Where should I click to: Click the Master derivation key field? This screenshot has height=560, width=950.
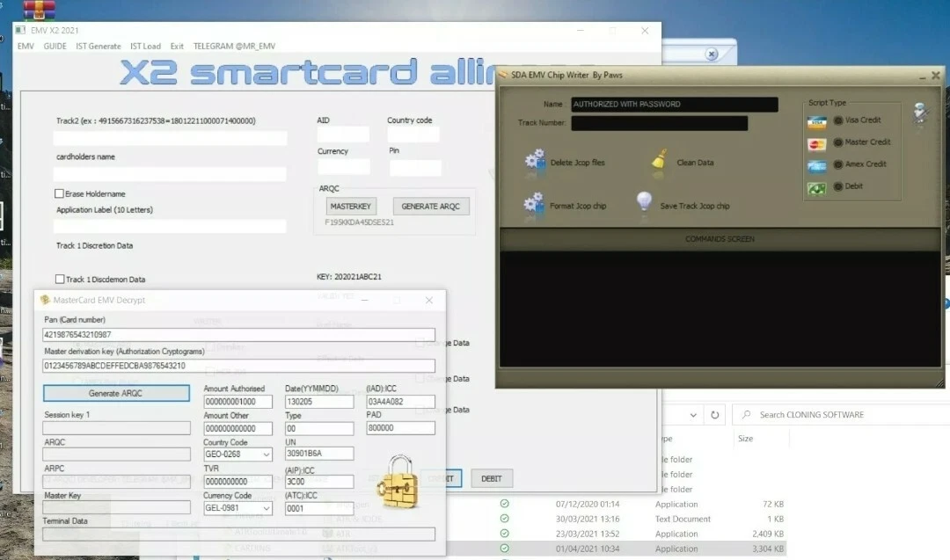point(238,366)
